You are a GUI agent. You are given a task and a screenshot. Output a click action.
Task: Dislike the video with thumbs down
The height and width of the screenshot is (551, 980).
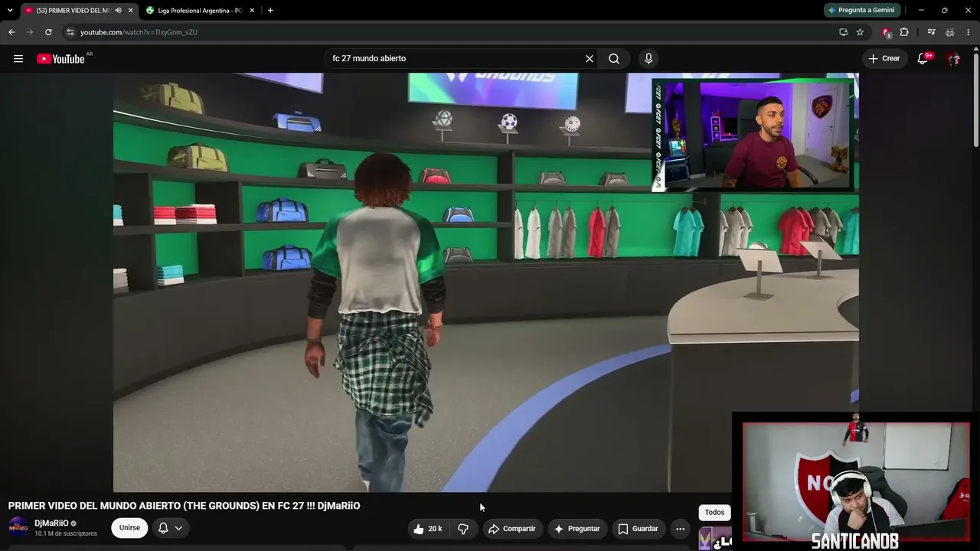tap(463, 529)
